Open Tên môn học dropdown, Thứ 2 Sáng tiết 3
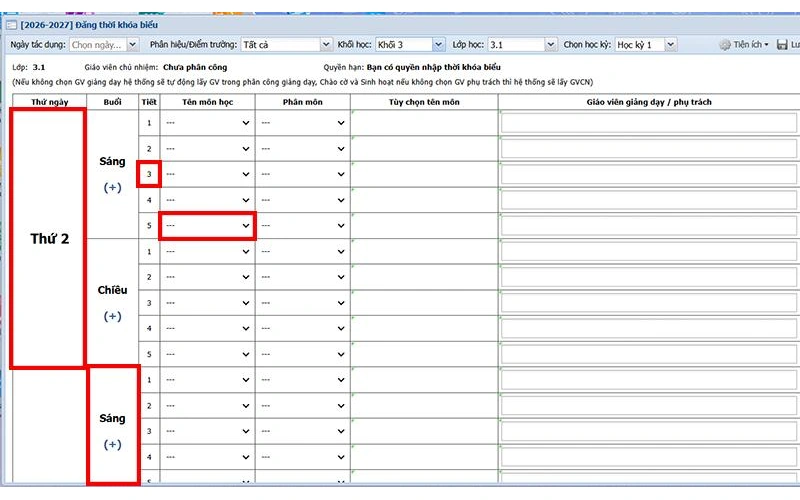Screen dimensions: 800x500 (208, 174)
